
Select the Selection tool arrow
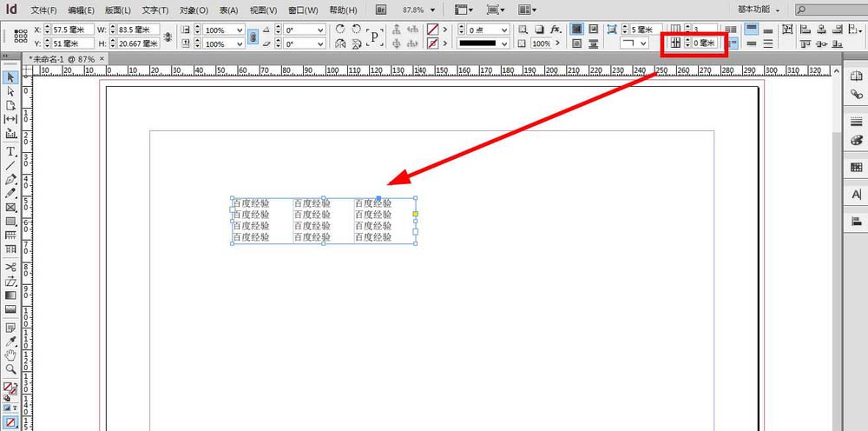point(10,77)
